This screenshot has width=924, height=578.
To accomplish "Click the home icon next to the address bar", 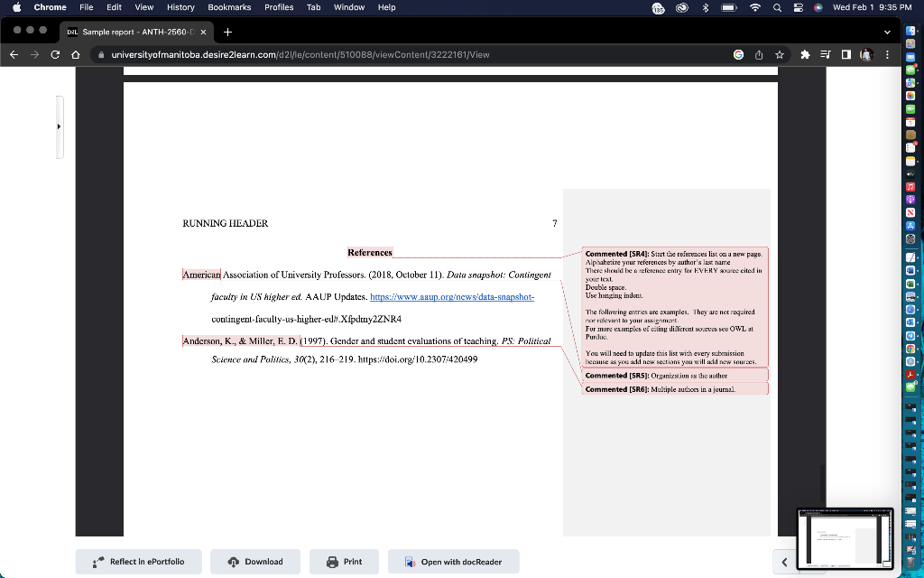I will click(x=76, y=54).
